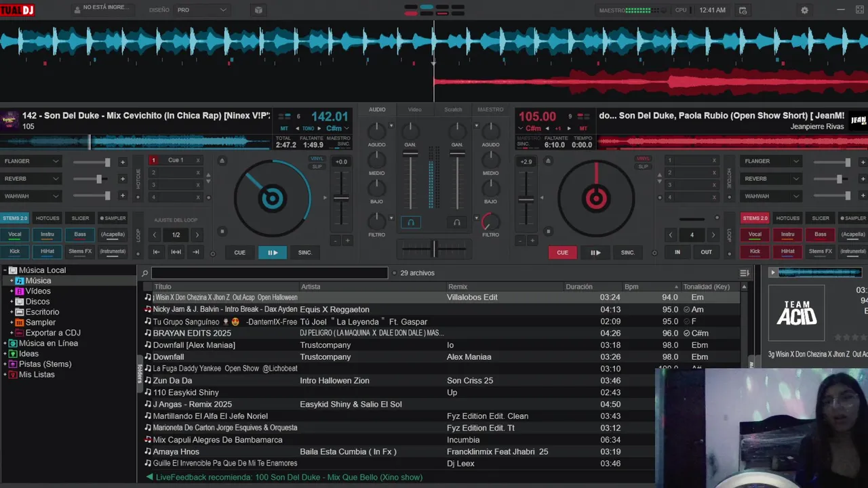
Task: Play or pause the right deck
Action: pyautogui.click(x=595, y=252)
